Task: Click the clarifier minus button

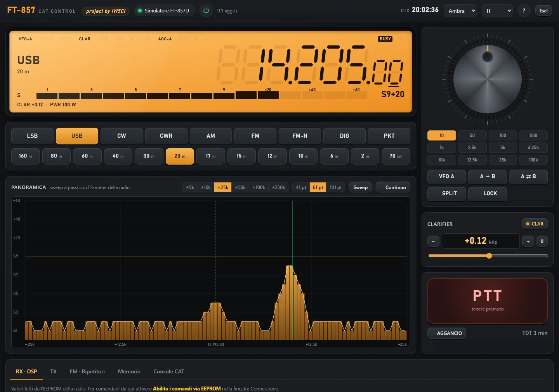Action: pos(433,241)
